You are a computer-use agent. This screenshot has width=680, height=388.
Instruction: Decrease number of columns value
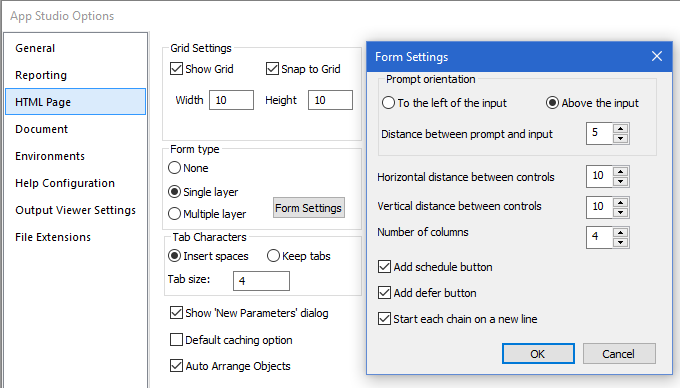coord(621,242)
